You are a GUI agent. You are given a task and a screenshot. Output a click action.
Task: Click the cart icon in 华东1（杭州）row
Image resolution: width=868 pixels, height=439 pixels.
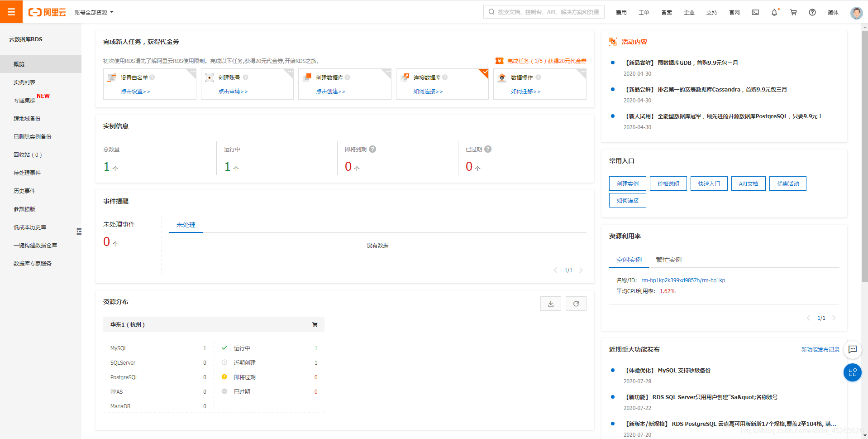(x=315, y=324)
